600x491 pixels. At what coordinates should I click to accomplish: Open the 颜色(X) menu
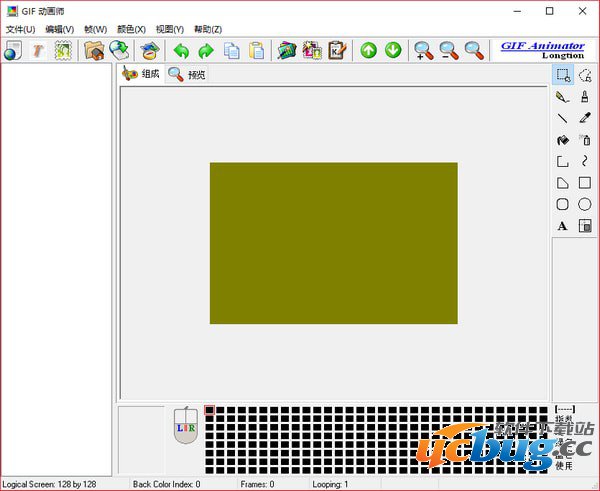(x=131, y=29)
